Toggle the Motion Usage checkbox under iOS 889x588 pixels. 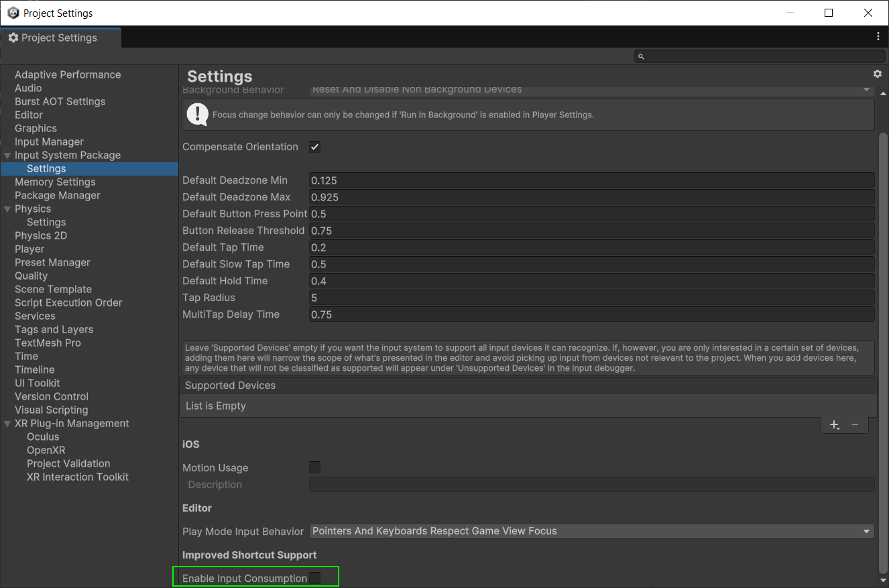click(x=314, y=467)
